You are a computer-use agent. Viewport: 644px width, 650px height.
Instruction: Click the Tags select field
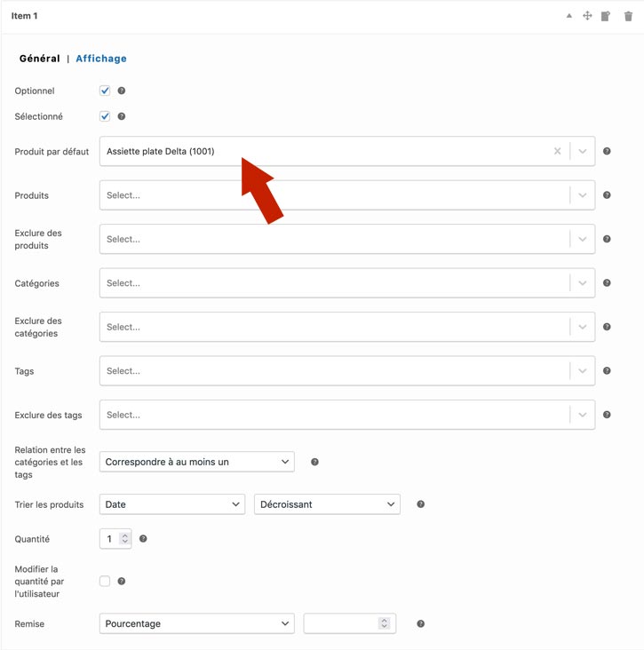click(x=333, y=371)
